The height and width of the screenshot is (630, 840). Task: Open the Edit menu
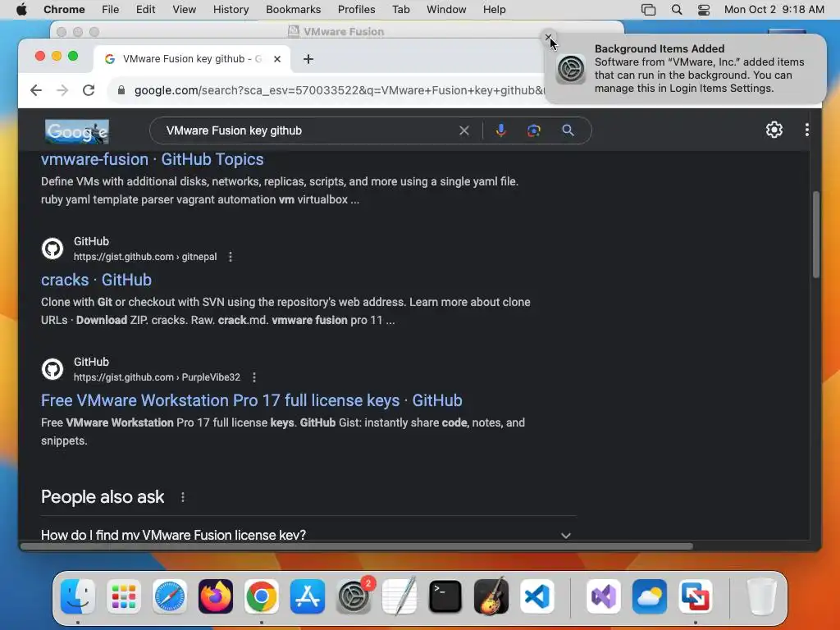pyautogui.click(x=145, y=10)
